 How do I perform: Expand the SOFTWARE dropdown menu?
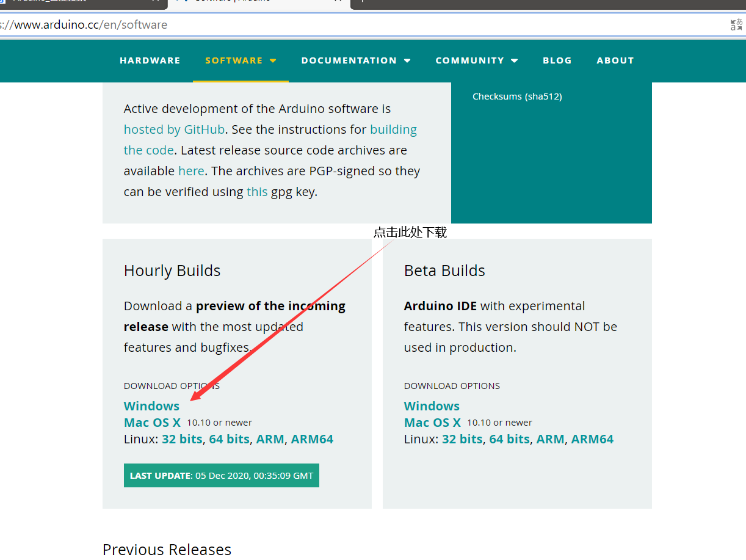tap(241, 60)
